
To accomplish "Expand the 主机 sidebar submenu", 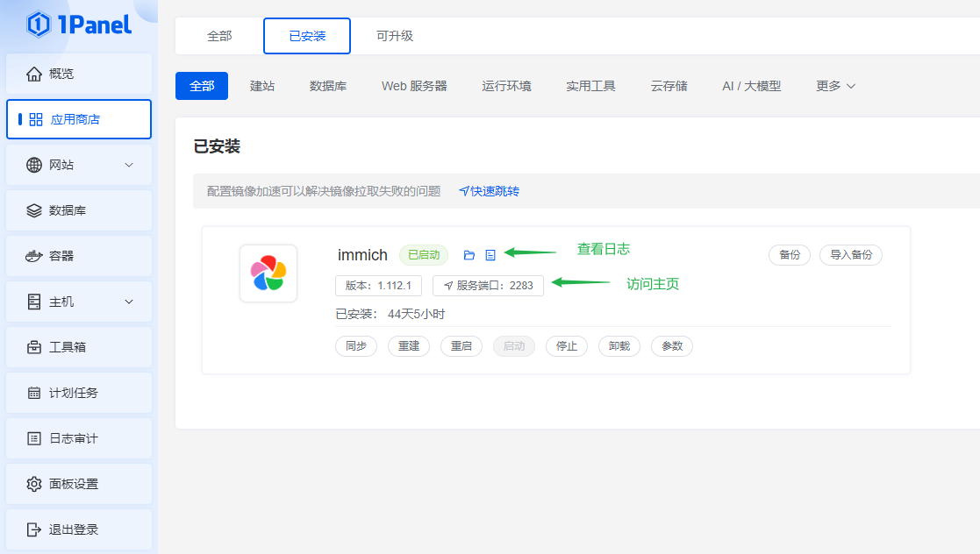I will coord(79,302).
